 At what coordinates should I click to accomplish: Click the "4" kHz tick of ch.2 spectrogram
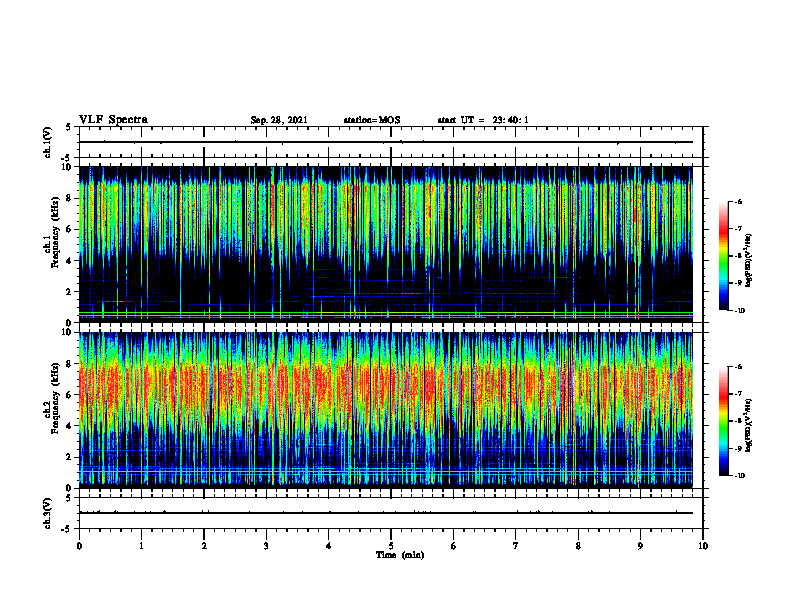coord(69,426)
